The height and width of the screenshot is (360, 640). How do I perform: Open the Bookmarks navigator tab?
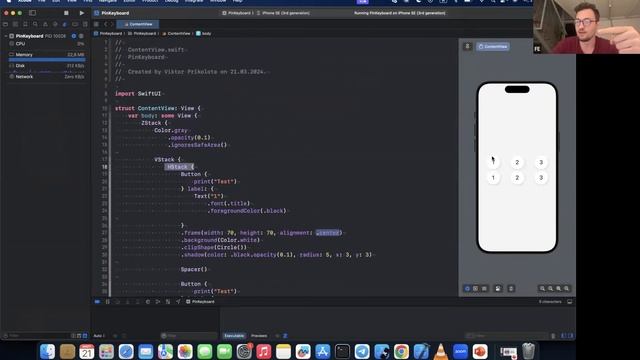25,24
